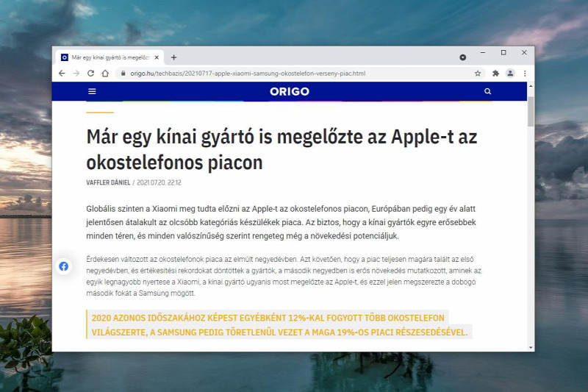The image size is (588, 392).
Task: Click the article headline text
Action: [282, 150]
